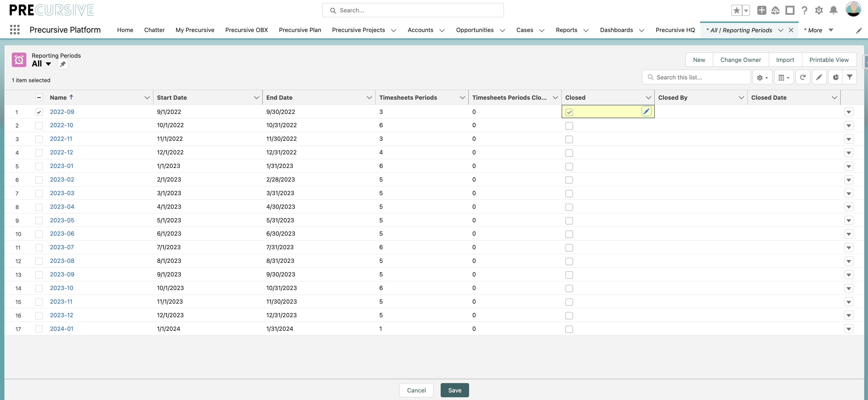Open the Help question mark icon

(804, 11)
